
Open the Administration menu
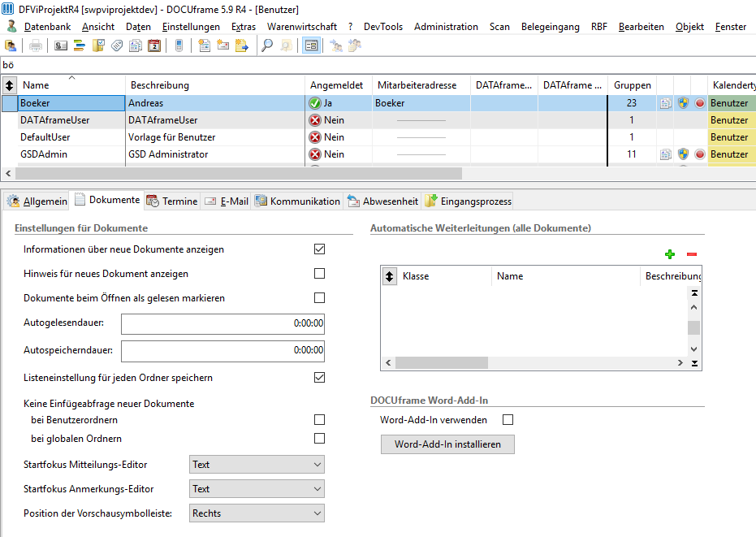point(446,27)
